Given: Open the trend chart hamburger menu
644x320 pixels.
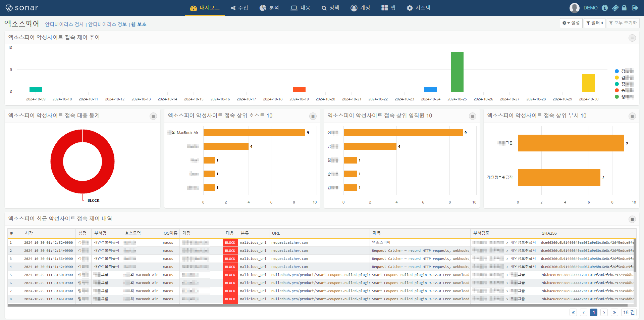Looking at the screenshot, I should pyautogui.click(x=632, y=38).
